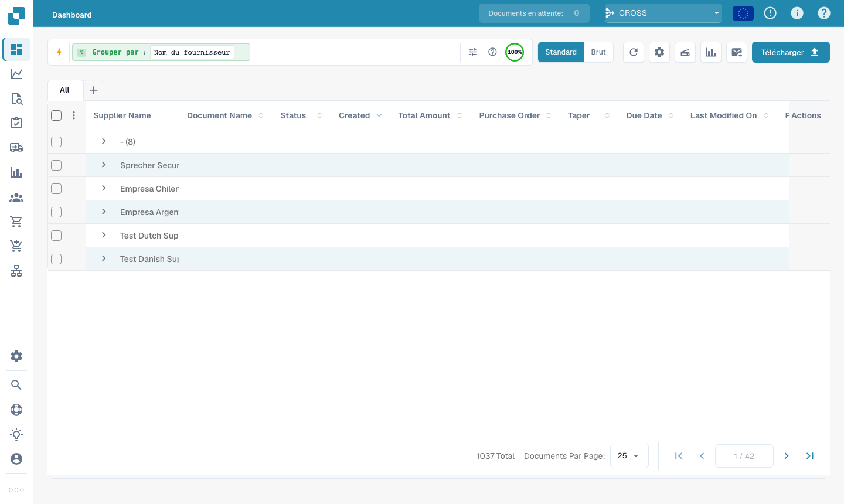This screenshot has height=504, width=844.
Task: Open the bar chart statistics icon in toolbar
Action: 711,52
